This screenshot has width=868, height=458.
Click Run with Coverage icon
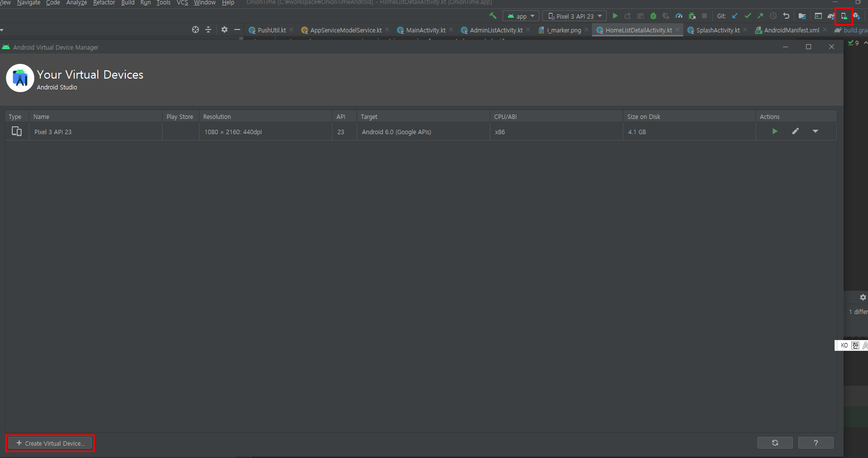point(666,16)
